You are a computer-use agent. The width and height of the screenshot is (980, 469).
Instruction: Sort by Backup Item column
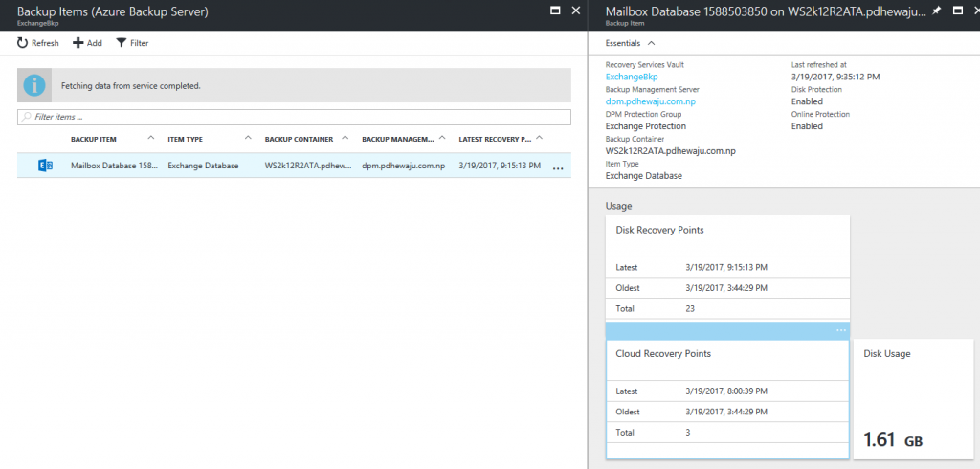tap(94, 139)
